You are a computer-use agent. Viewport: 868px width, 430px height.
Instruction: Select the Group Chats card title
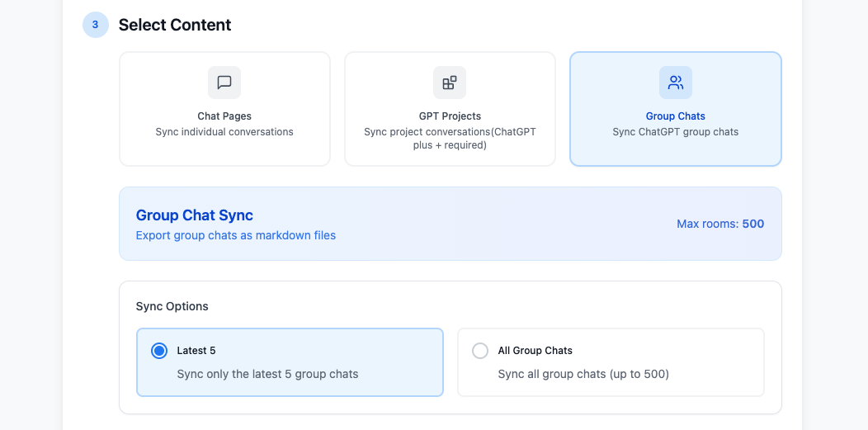coord(676,116)
